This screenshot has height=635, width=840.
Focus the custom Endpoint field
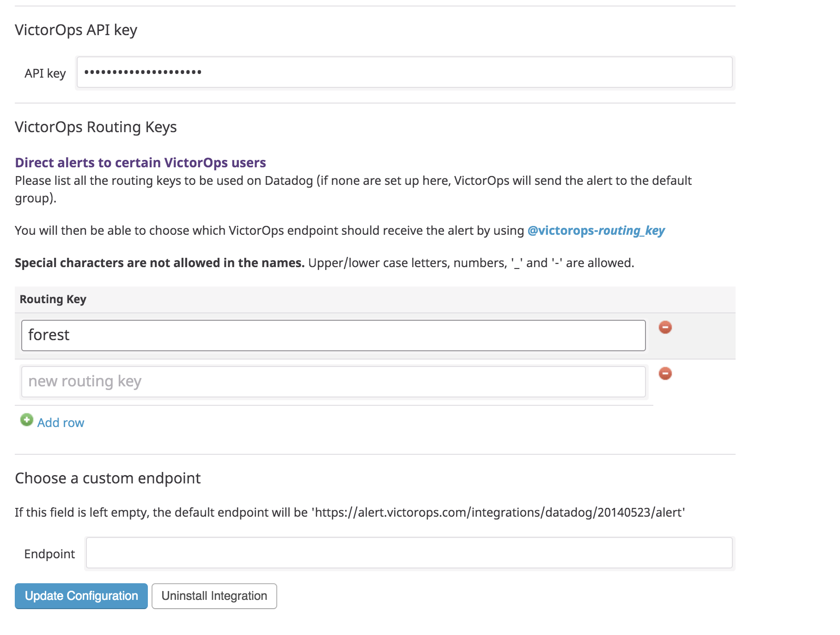[x=409, y=553]
